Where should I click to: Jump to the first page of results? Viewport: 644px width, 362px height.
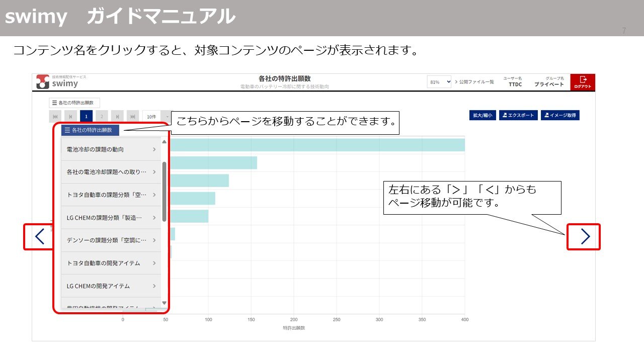(x=55, y=117)
